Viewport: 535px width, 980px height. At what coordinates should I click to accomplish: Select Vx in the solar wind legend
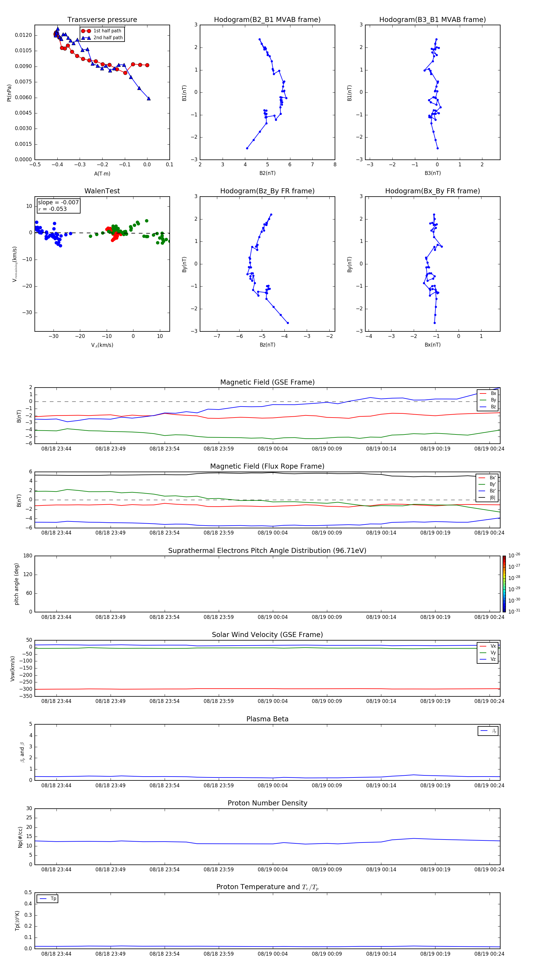488,646
